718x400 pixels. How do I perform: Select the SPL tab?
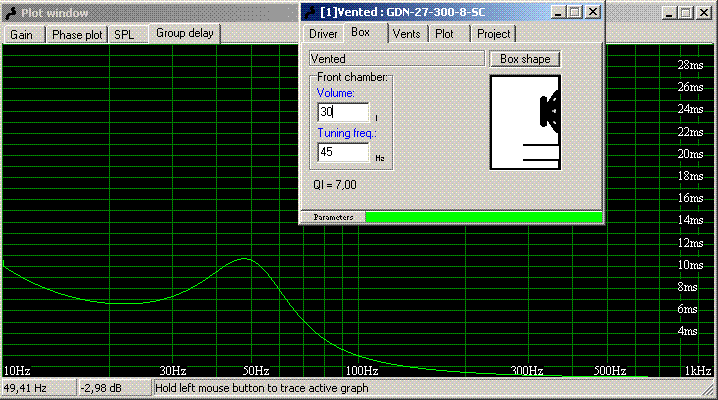(124, 34)
